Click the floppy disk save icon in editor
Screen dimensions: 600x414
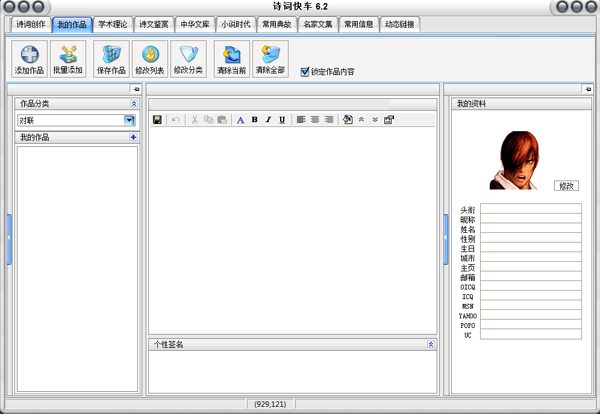[x=157, y=120]
